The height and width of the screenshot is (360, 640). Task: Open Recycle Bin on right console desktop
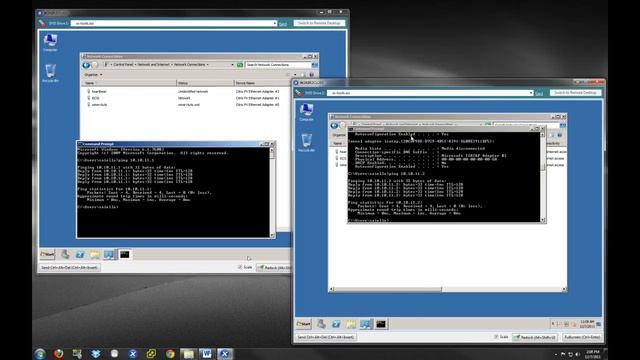point(306,142)
